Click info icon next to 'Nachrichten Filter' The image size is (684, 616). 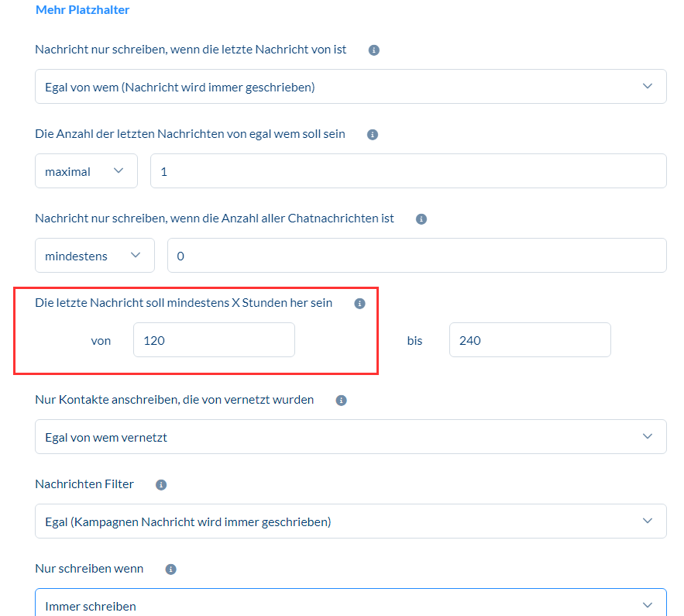(161, 485)
